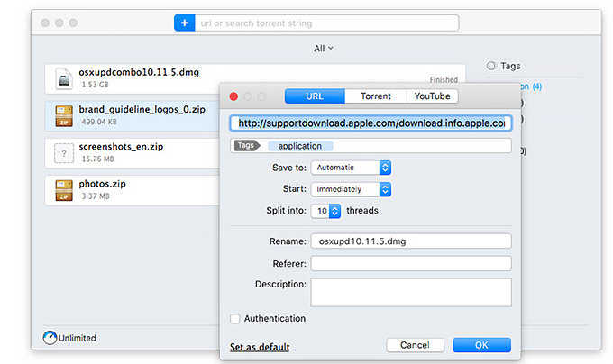The image size is (613, 364).
Task: Select the photos.zip file name
Action: click(x=103, y=184)
